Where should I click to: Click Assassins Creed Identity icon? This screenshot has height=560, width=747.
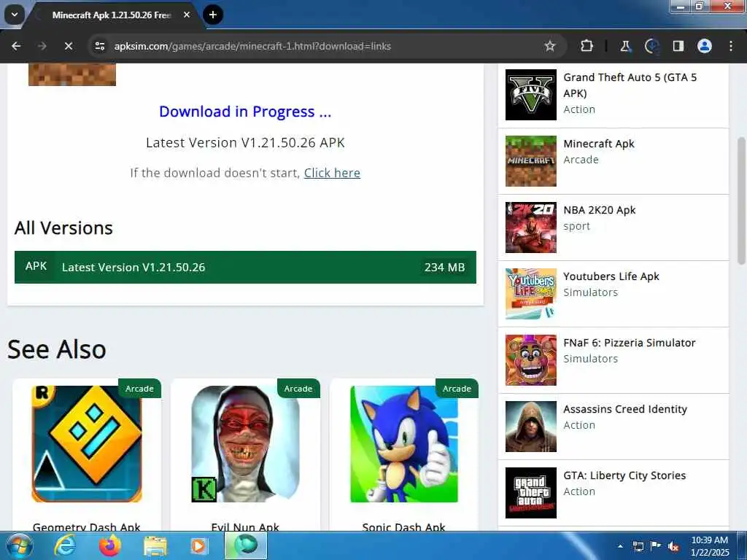(531, 426)
